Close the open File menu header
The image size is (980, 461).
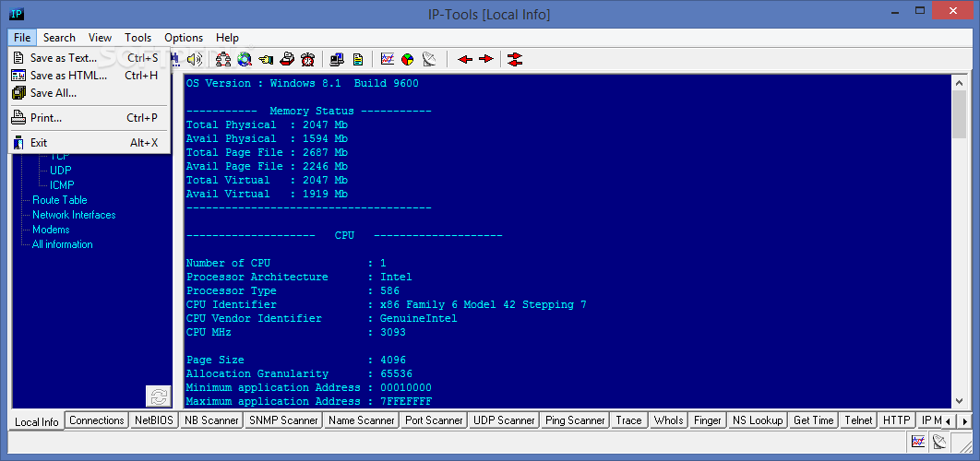22,38
